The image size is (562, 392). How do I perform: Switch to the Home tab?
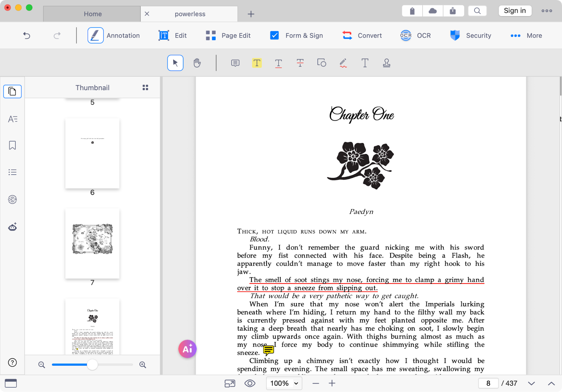[92, 14]
